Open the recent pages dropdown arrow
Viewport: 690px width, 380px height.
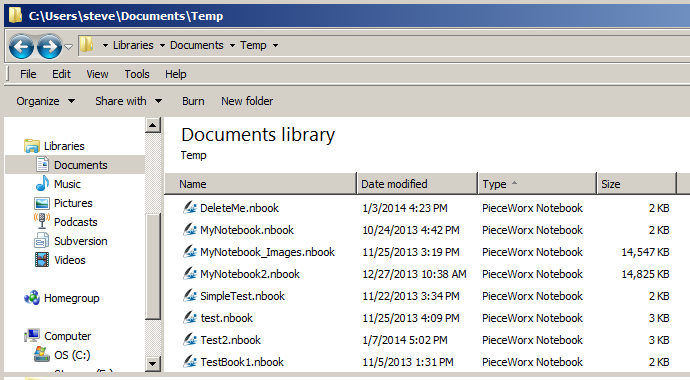[x=68, y=46]
